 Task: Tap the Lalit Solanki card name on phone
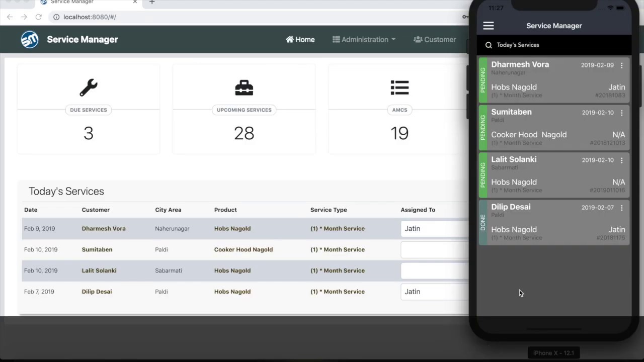514,159
